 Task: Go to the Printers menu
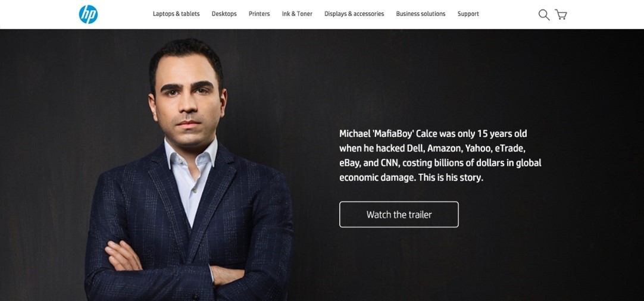259,14
